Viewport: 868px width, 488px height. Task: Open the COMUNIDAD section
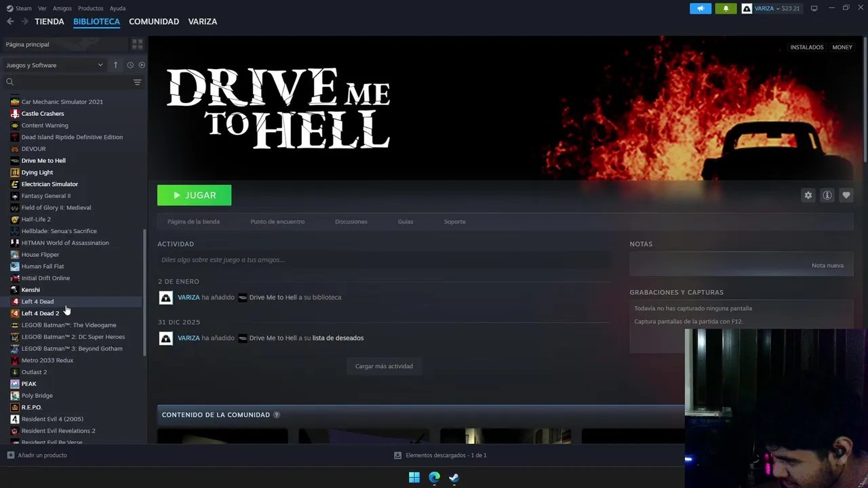click(154, 22)
